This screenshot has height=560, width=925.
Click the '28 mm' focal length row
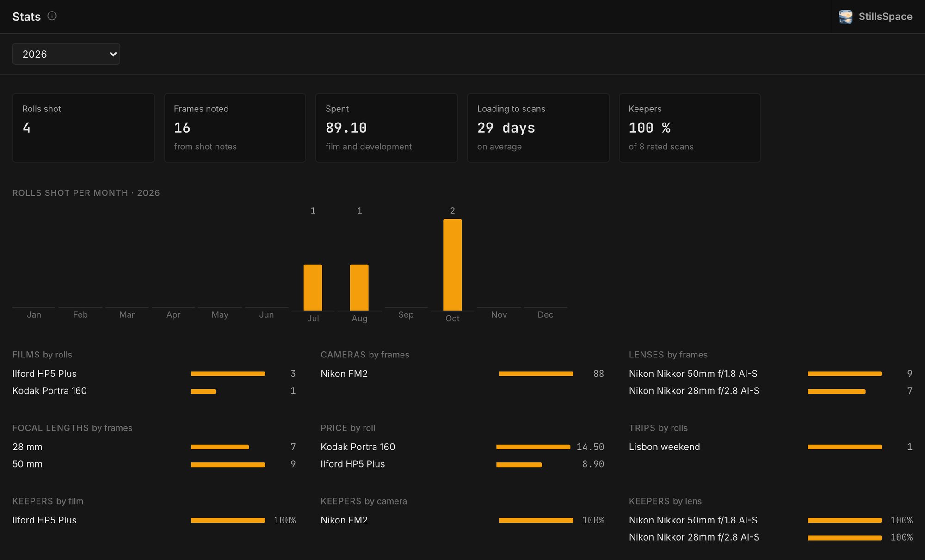click(x=154, y=447)
